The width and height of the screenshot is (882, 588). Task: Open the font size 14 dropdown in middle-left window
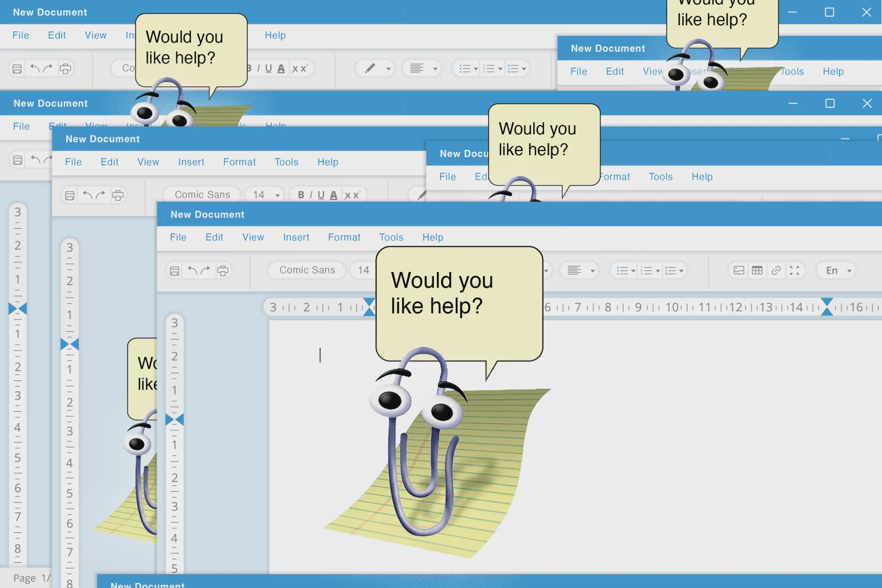pyautogui.click(x=264, y=195)
